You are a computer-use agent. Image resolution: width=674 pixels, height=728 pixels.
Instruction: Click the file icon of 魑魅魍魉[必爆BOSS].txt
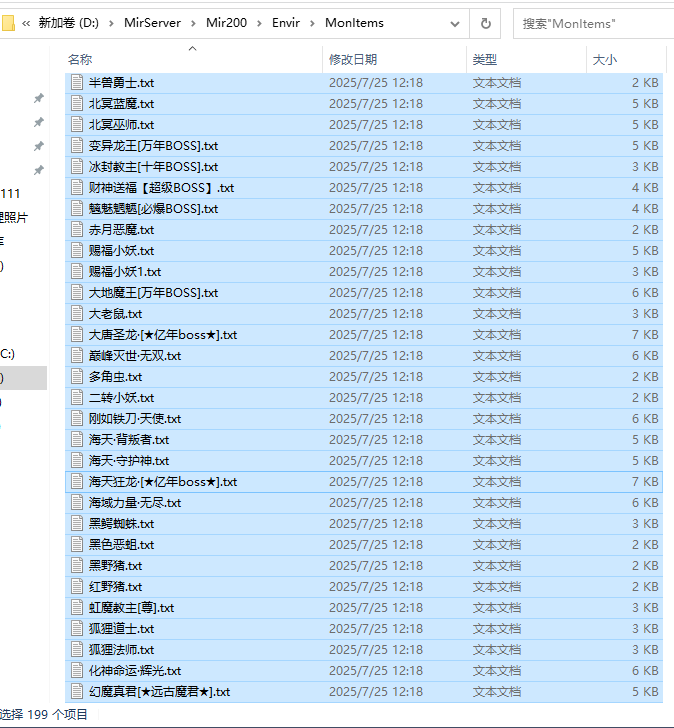77,208
